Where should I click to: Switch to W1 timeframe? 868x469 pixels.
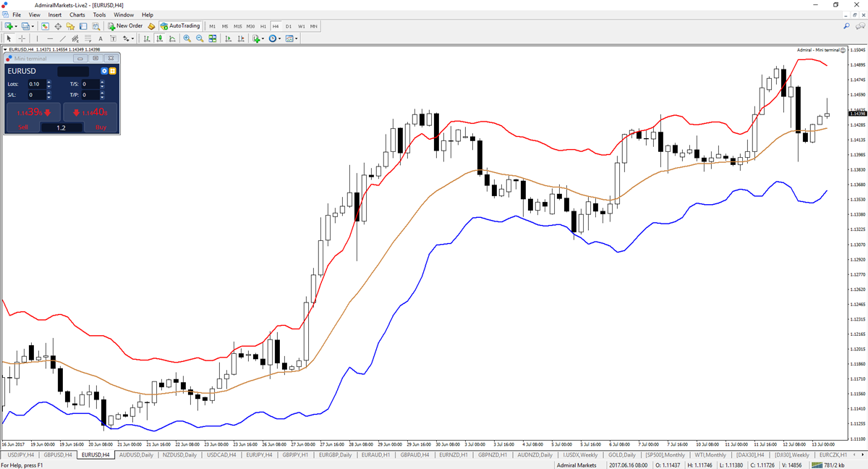[301, 26]
